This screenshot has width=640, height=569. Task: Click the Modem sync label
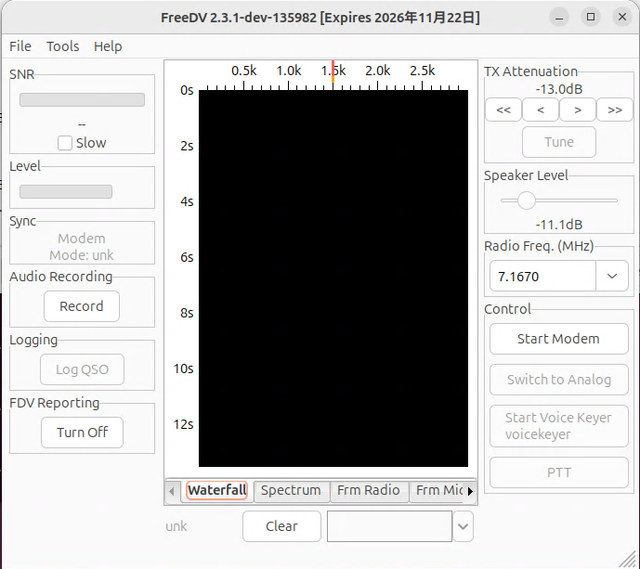[x=82, y=238]
